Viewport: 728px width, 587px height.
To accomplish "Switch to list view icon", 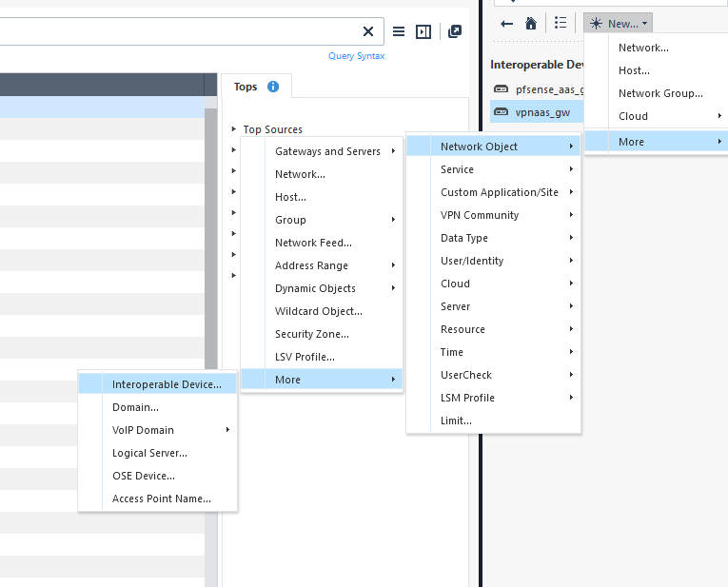I will (x=561, y=24).
